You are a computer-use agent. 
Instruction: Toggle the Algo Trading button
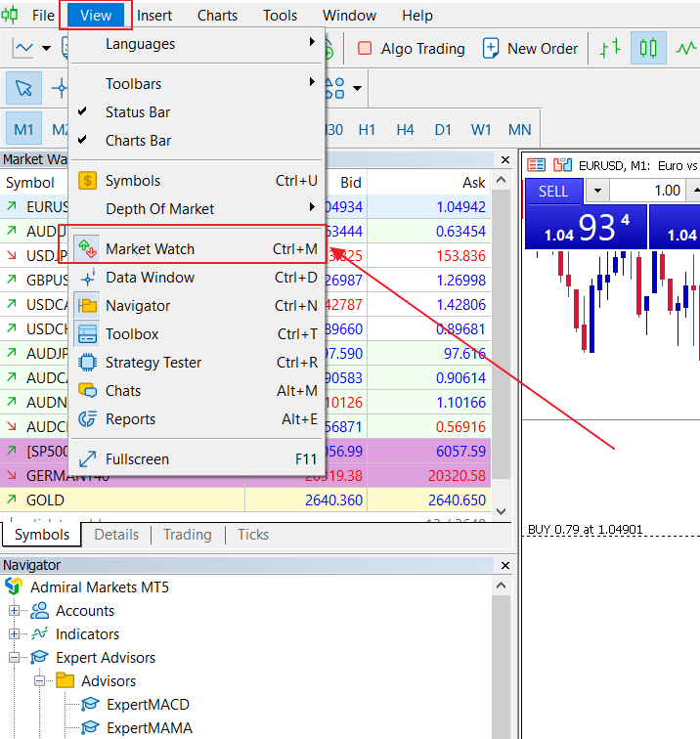click(x=411, y=49)
